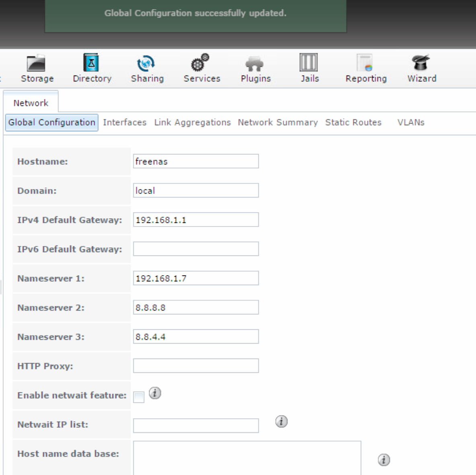Viewport: 476px width, 475px height.
Task: Click the Nameserver 1 label
Action: [51, 278]
